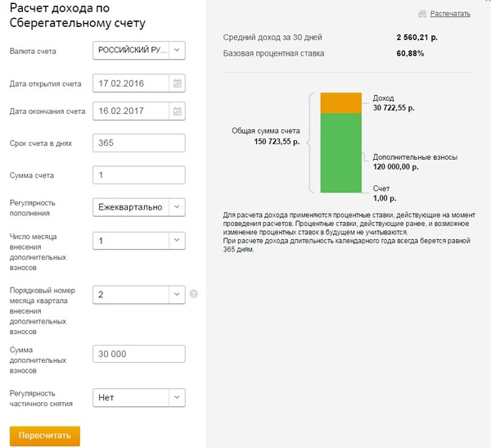This screenshot has width=491, height=448.
Task: Click the help question mark icon
Action: pyautogui.click(x=194, y=294)
